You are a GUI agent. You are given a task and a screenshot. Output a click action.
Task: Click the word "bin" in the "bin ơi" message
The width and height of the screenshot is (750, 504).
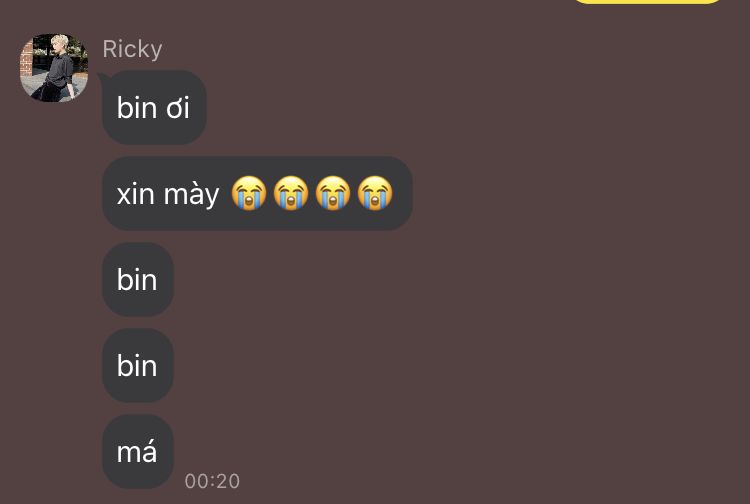[x=136, y=108]
